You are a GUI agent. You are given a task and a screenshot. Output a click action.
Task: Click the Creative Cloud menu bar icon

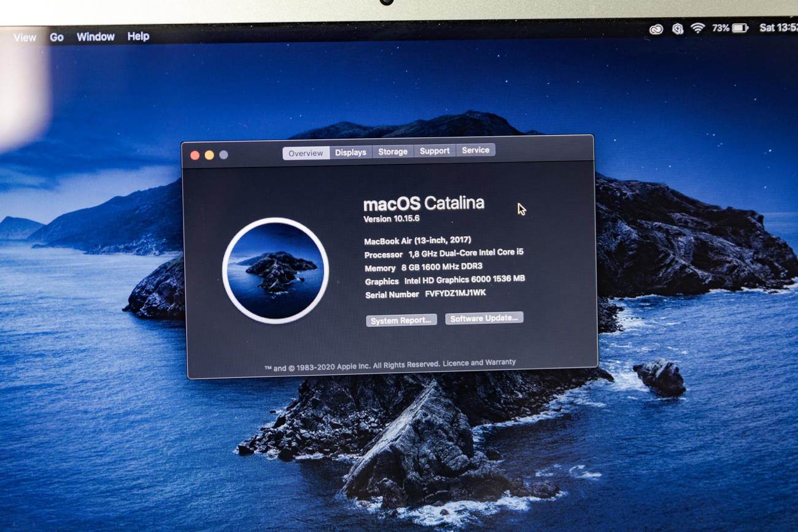pos(656,29)
